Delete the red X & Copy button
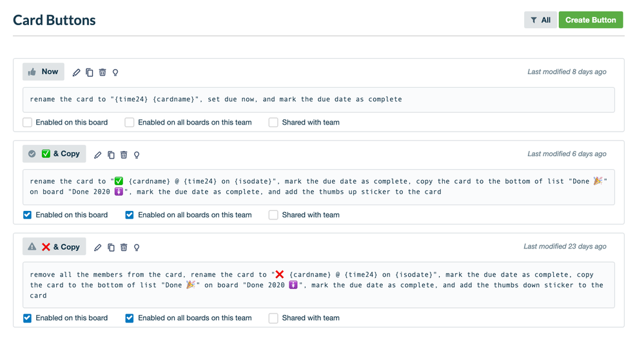644x351 pixels. coord(124,247)
